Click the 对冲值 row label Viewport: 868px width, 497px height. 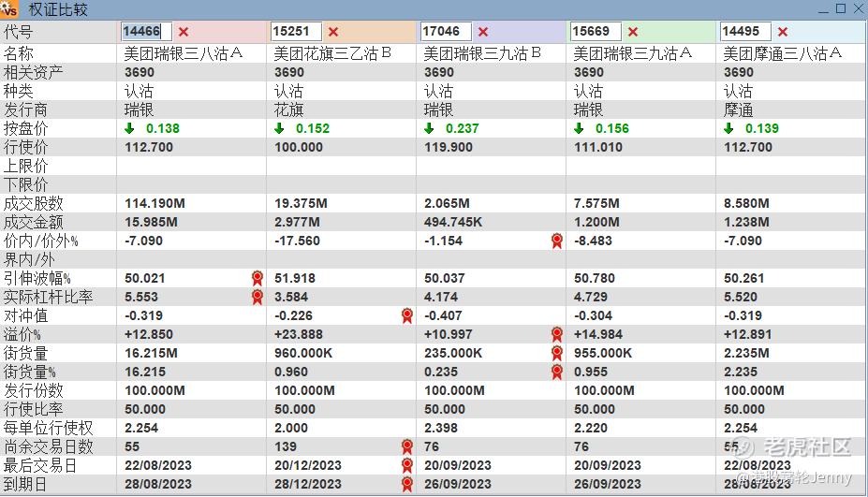pyautogui.click(x=25, y=315)
